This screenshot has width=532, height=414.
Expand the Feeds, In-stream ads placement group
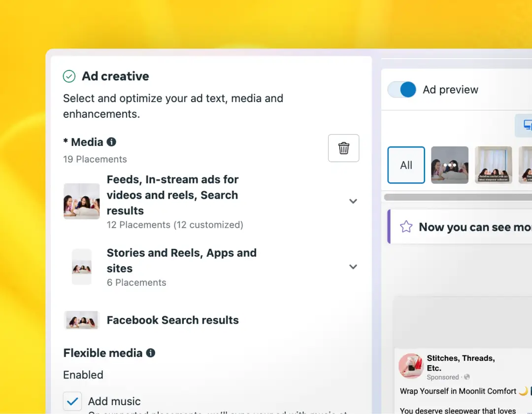(x=353, y=201)
